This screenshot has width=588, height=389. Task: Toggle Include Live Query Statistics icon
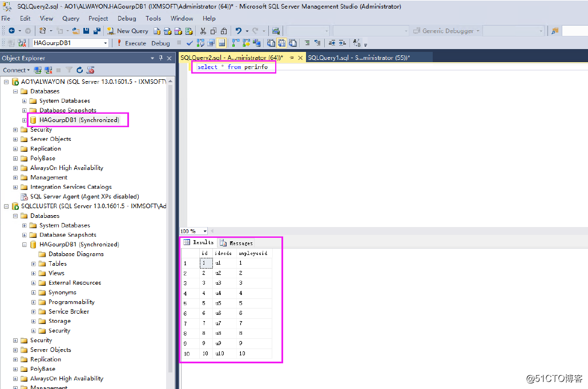point(246,43)
